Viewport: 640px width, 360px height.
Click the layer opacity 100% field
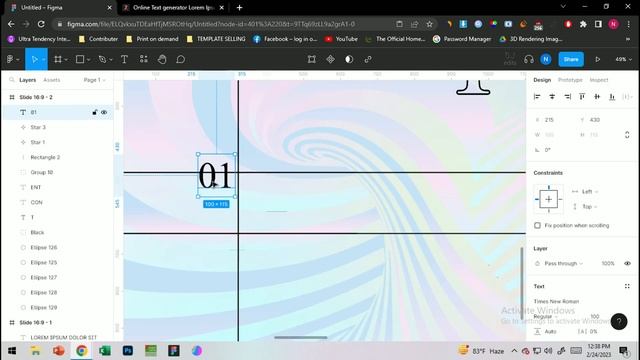[x=608, y=263]
